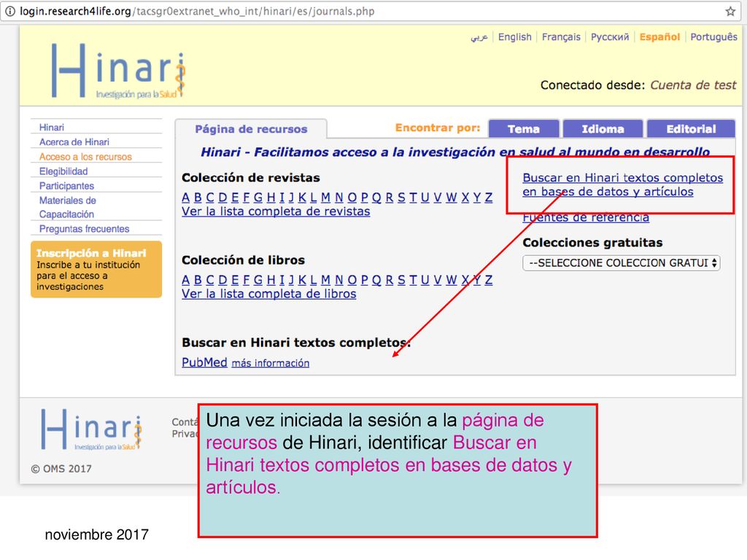
Task: Select letter W in Colección de libros
Action: (x=451, y=280)
